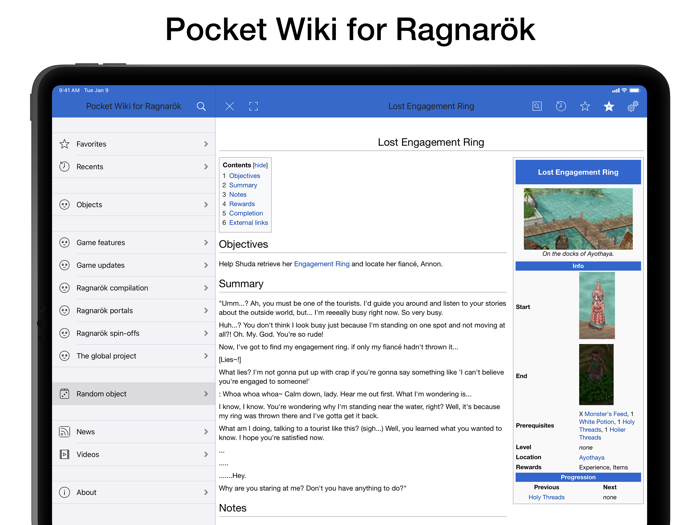700x525 pixels.
Task: Click the Objects category face icon
Action: tap(65, 204)
